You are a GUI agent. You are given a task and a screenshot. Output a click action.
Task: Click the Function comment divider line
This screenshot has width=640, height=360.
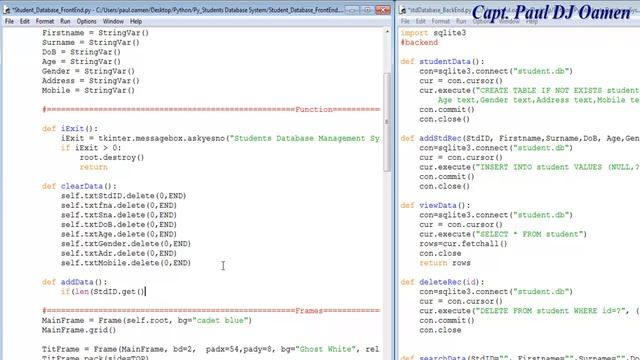pos(211,109)
